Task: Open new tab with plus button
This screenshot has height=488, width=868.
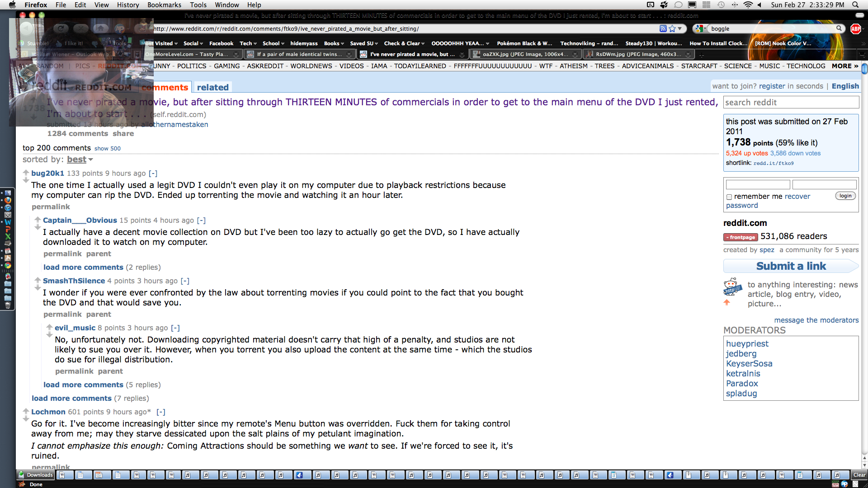Action: click(701, 55)
